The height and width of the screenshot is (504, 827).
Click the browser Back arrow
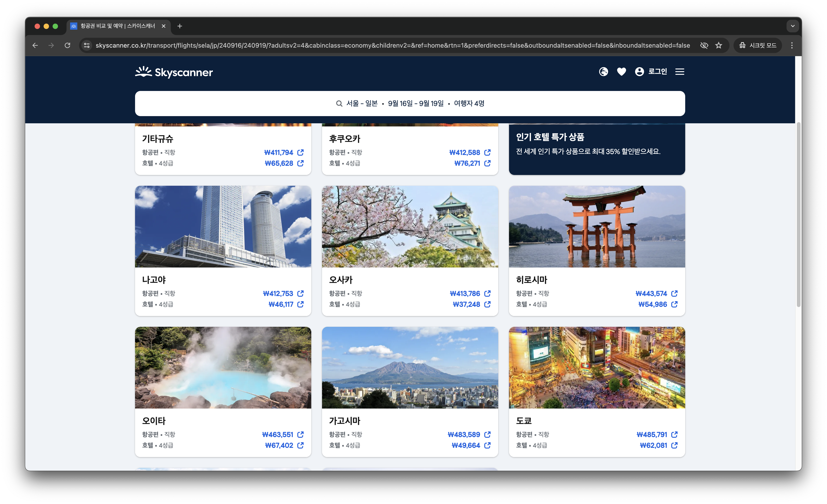35,45
